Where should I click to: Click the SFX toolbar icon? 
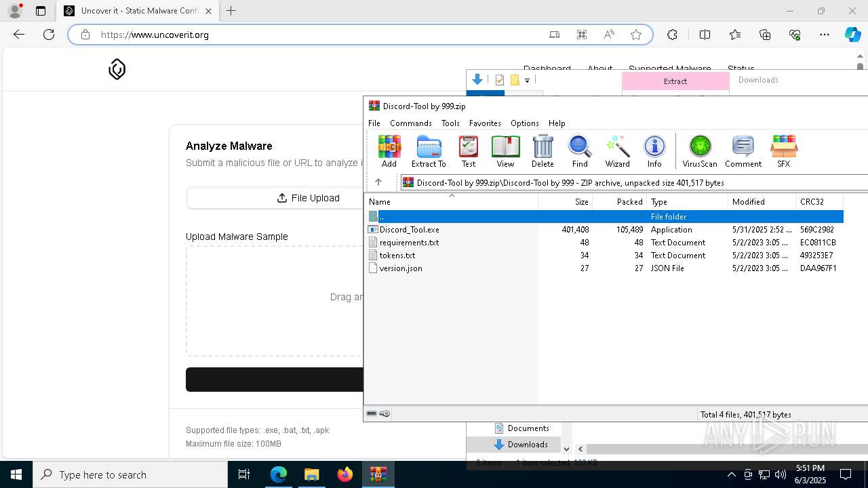point(783,150)
